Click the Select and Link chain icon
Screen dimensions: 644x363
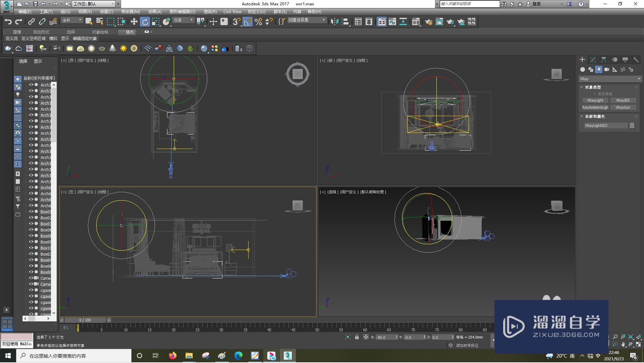pyautogui.click(x=32, y=22)
